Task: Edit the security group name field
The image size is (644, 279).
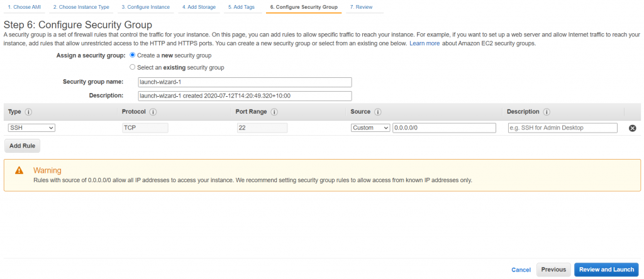Action: coord(245,82)
